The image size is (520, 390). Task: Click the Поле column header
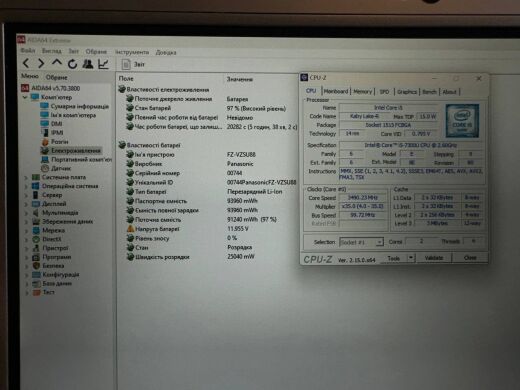(126, 79)
